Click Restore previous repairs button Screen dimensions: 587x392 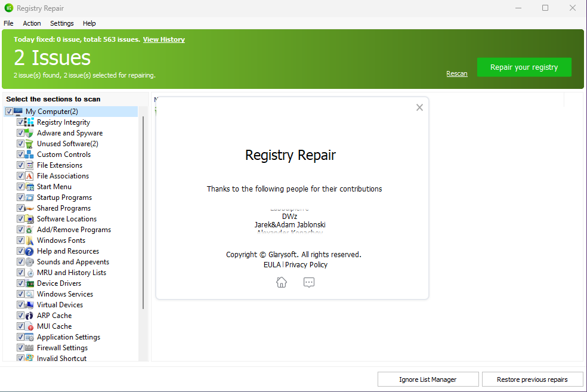tap(532, 379)
